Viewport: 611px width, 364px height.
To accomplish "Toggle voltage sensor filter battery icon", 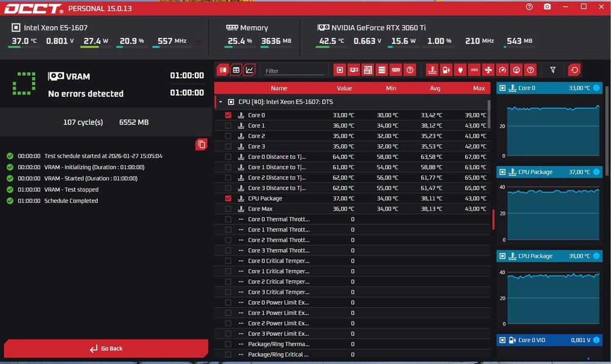I will [x=446, y=70].
